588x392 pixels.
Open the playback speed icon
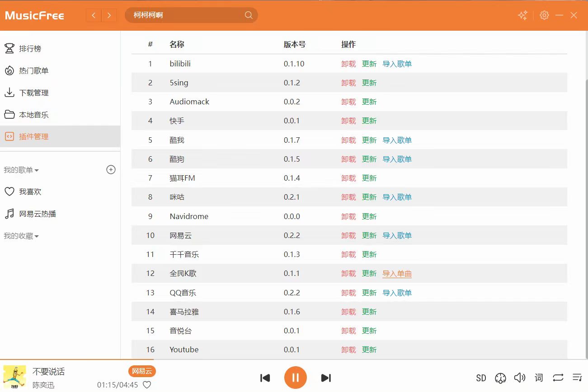pos(500,378)
